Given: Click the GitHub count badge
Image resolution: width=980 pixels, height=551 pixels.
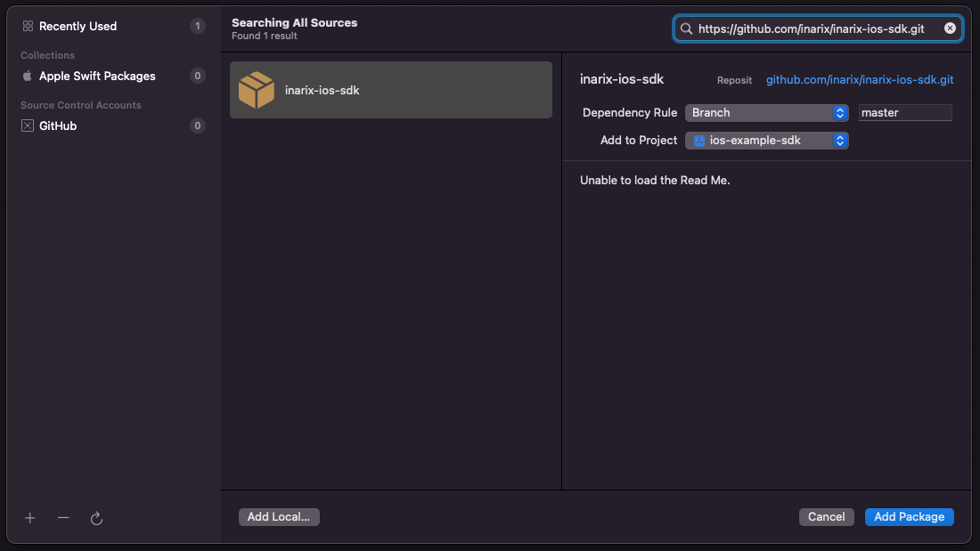Looking at the screenshot, I should (198, 126).
